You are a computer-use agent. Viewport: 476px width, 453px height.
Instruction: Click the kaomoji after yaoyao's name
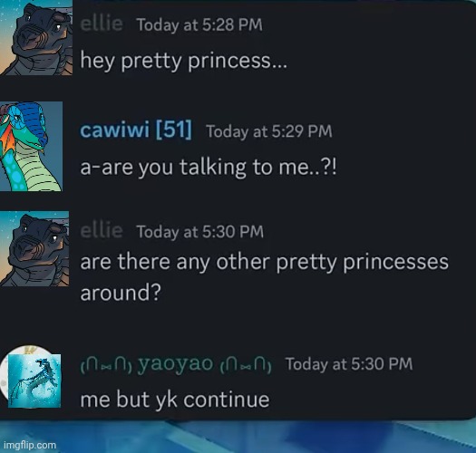[246, 366]
